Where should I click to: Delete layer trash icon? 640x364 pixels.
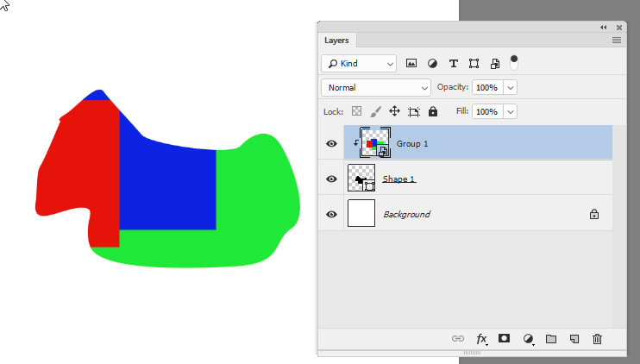pos(597,339)
